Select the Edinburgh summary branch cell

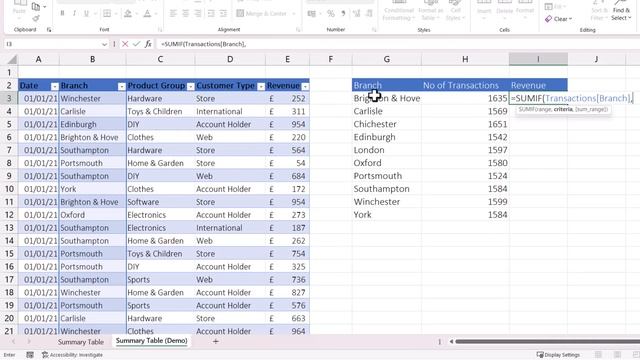coord(387,137)
